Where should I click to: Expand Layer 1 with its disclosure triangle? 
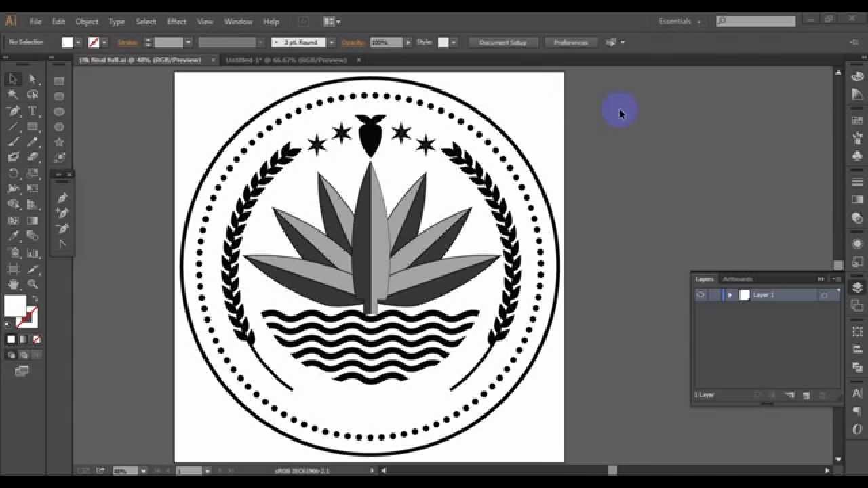pos(730,295)
